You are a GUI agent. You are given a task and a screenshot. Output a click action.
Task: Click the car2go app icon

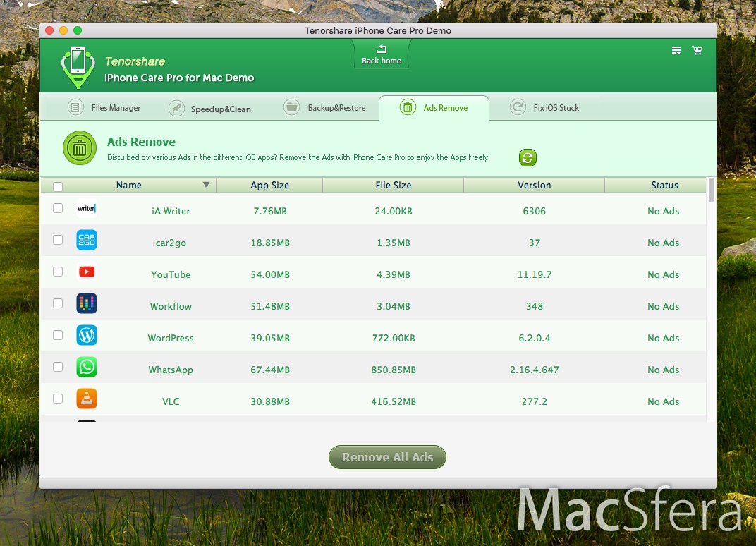coord(87,240)
